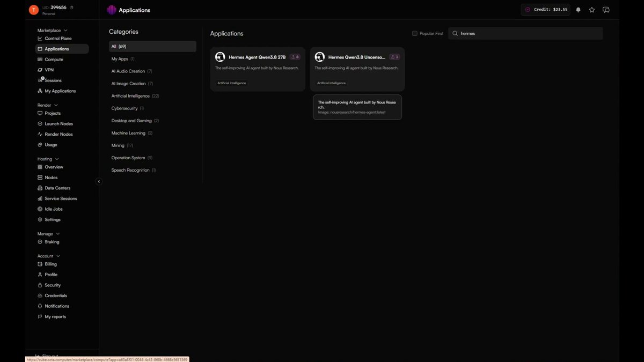Image resolution: width=644 pixels, height=362 pixels.
Task: Open the notifications bell in the header
Action: point(578,10)
